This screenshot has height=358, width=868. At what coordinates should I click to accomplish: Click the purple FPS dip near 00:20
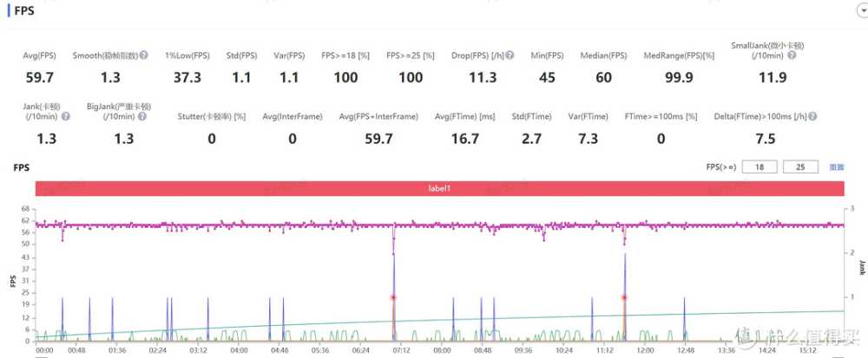(x=62, y=238)
